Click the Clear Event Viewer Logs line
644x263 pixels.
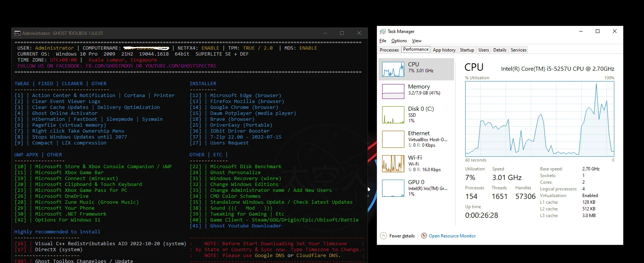click(57, 101)
